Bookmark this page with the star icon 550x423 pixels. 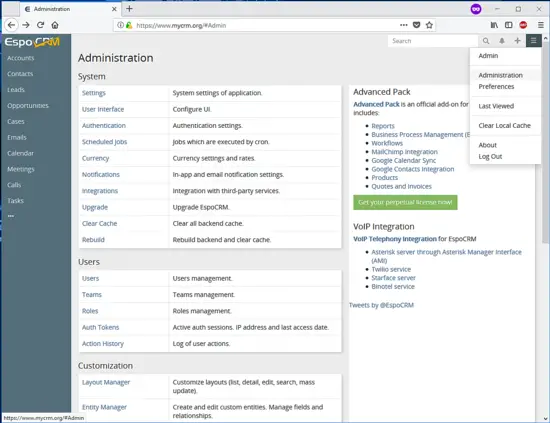tap(429, 25)
